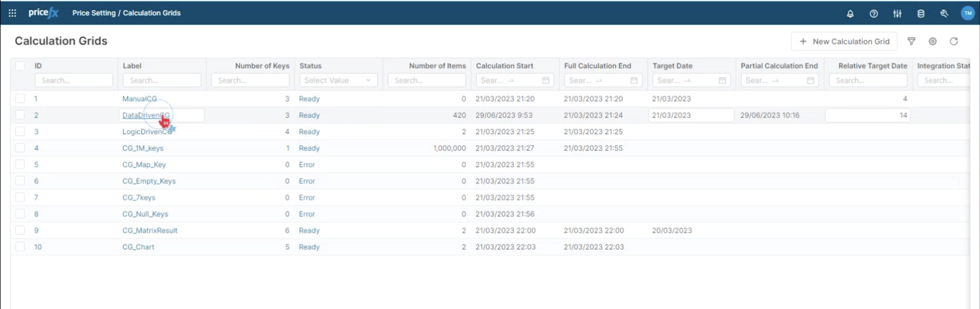Open the DataDrivenCG link
Viewport: 980px width, 309px height.
pos(146,115)
